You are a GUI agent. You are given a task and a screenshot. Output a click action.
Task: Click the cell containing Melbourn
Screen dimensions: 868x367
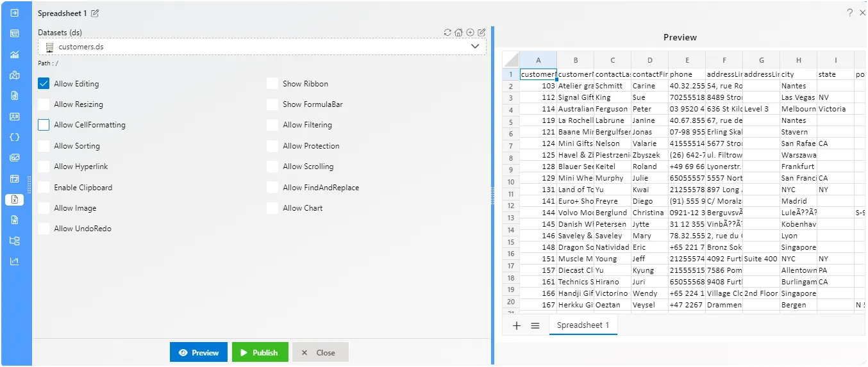798,109
